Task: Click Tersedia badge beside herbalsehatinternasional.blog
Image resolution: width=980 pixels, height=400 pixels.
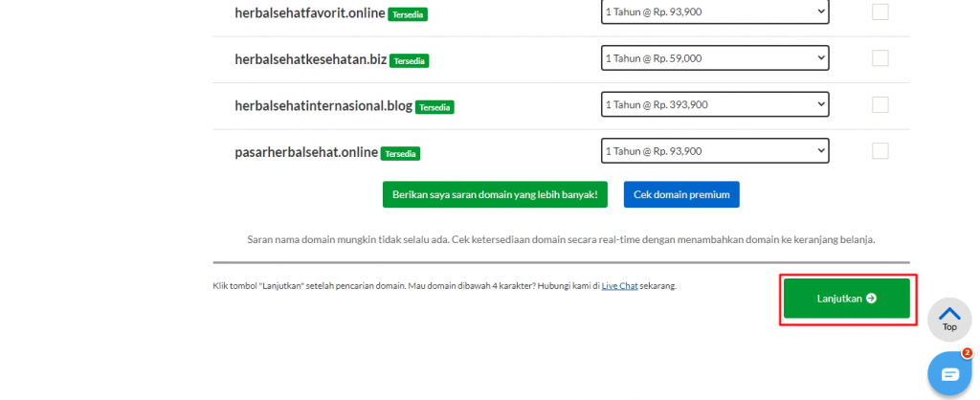Action: pyautogui.click(x=434, y=107)
